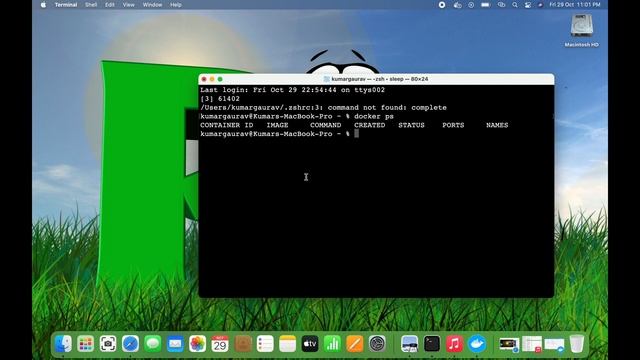Click the battery status icon
The height and width of the screenshot is (360, 640).
[485, 5]
